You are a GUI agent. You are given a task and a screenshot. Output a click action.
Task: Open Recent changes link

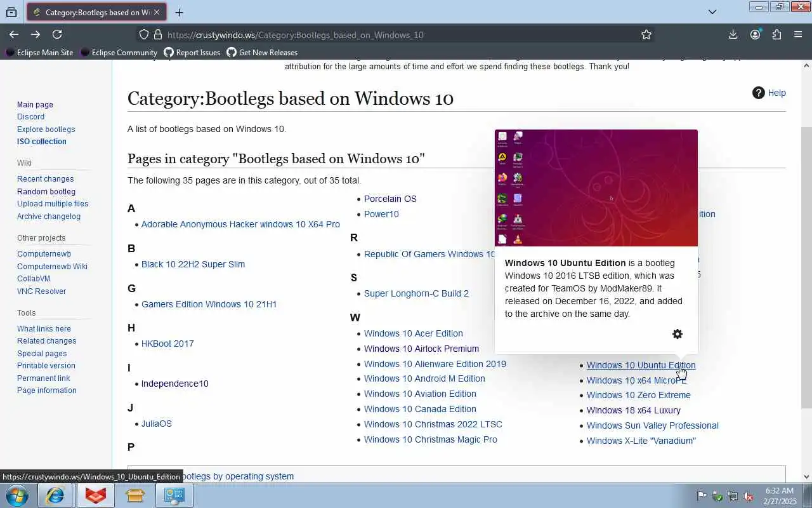click(x=45, y=179)
